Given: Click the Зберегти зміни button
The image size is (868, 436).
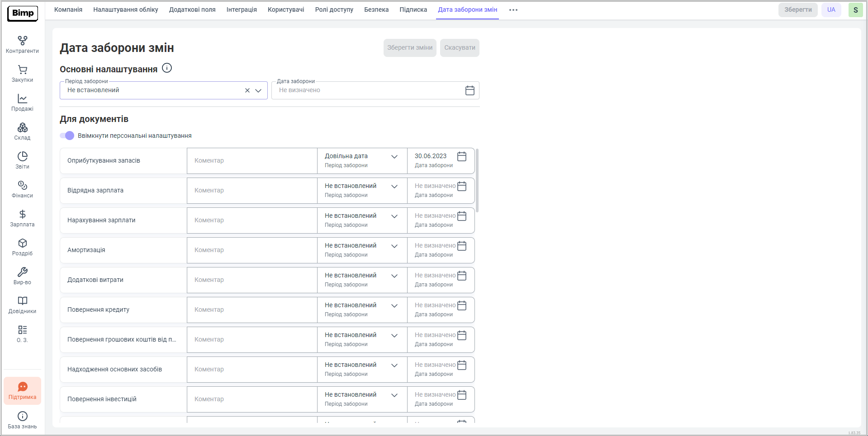Looking at the screenshot, I should [x=409, y=48].
